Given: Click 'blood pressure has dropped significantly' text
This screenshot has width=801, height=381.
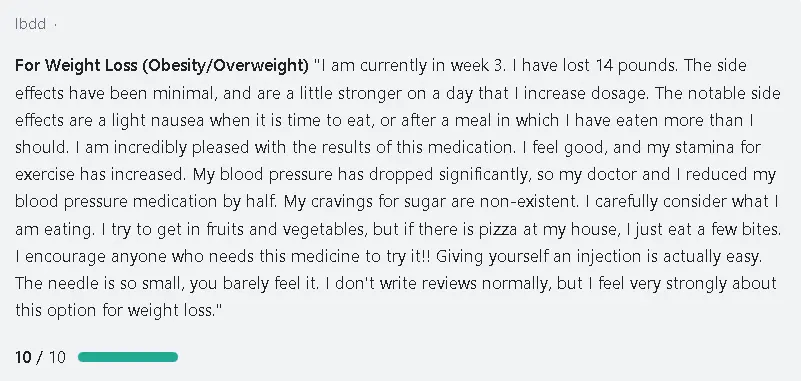Looking at the screenshot, I should (x=374, y=175).
